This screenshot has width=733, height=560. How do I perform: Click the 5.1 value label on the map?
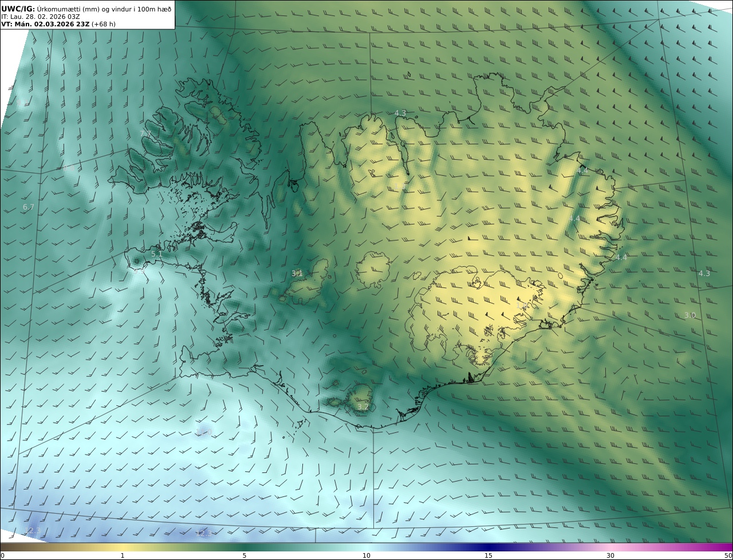[x=157, y=254]
